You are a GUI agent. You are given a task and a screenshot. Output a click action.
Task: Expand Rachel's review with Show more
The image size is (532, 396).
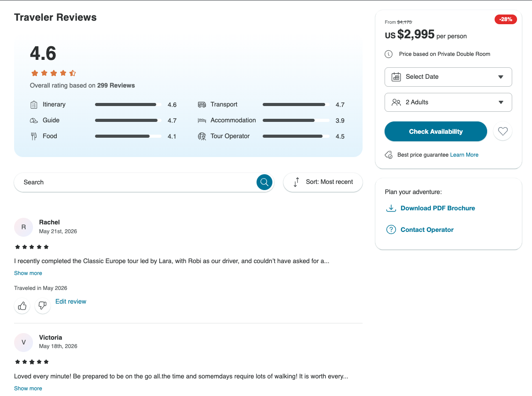click(28, 273)
